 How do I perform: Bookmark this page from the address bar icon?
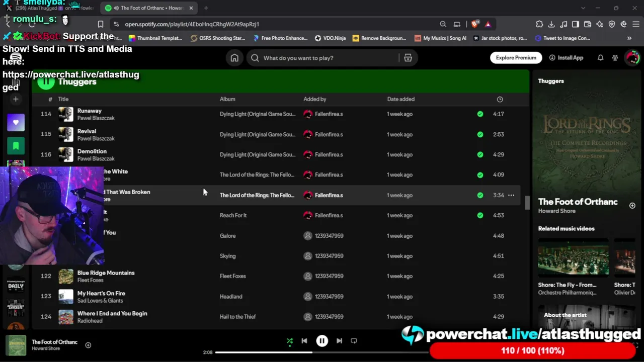tap(100, 24)
